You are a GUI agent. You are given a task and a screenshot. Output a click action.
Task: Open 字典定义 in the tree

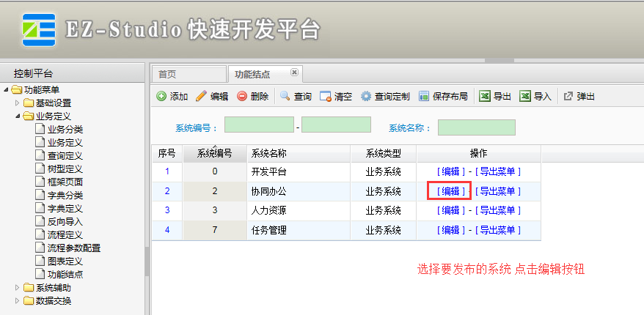[65, 208]
